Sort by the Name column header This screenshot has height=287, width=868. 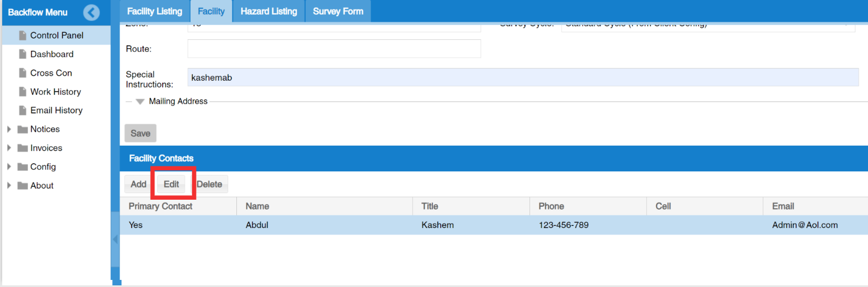(x=325, y=206)
